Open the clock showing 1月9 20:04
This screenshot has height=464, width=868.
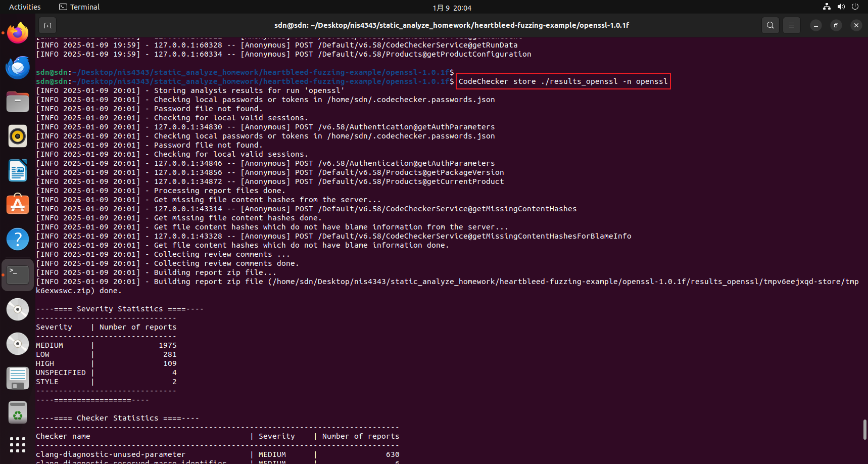452,8
